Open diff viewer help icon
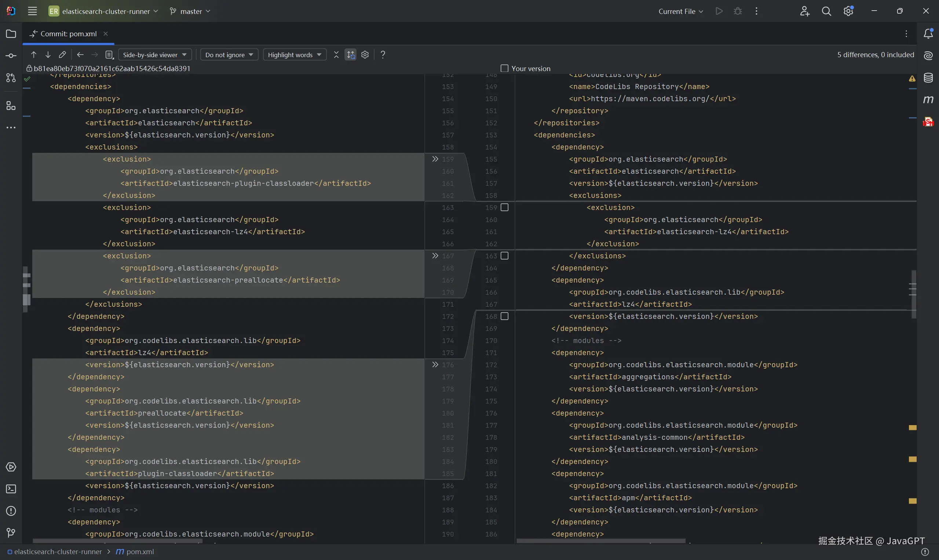Image resolution: width=939 pixels, height=560 pixels. 383,55
